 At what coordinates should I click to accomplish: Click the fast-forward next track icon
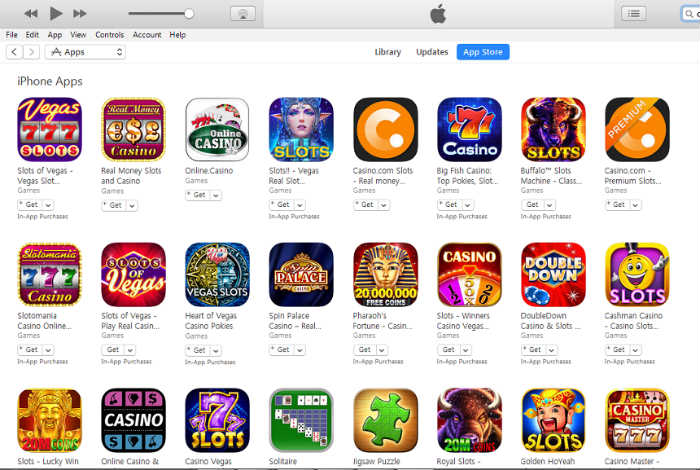point(80,13)
